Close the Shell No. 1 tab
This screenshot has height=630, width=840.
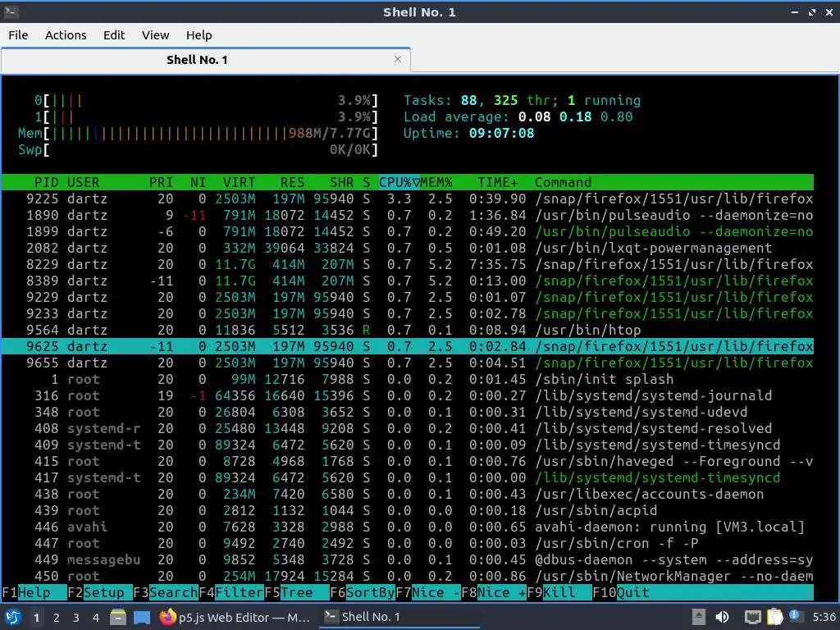pos(398,59)
